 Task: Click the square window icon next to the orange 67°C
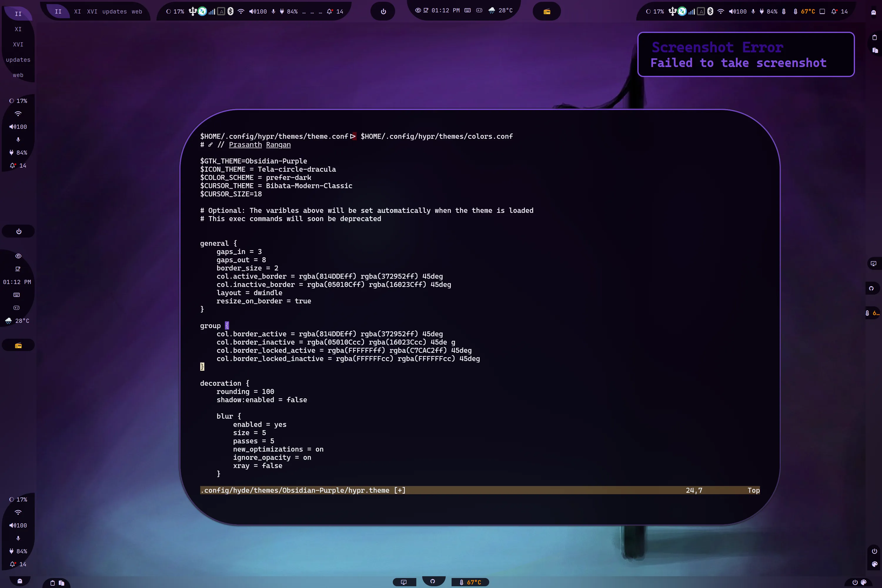tap(822, 12)
